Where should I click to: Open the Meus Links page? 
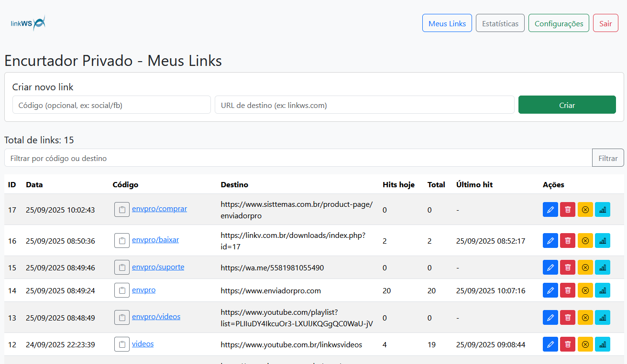[x=447, y=23]
